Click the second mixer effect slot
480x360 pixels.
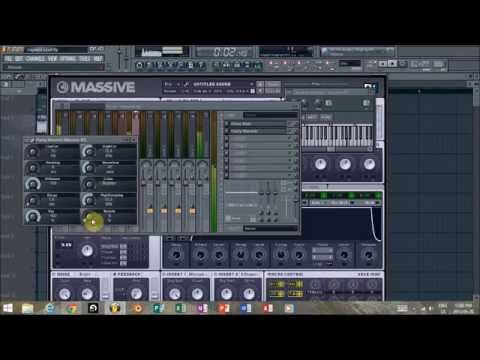pos(258,131)
